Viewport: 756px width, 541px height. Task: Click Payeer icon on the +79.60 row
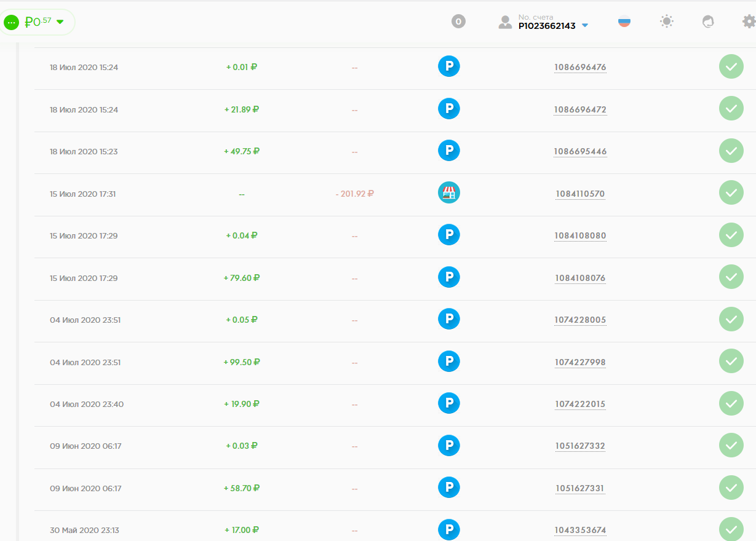(x=449, y=277)
